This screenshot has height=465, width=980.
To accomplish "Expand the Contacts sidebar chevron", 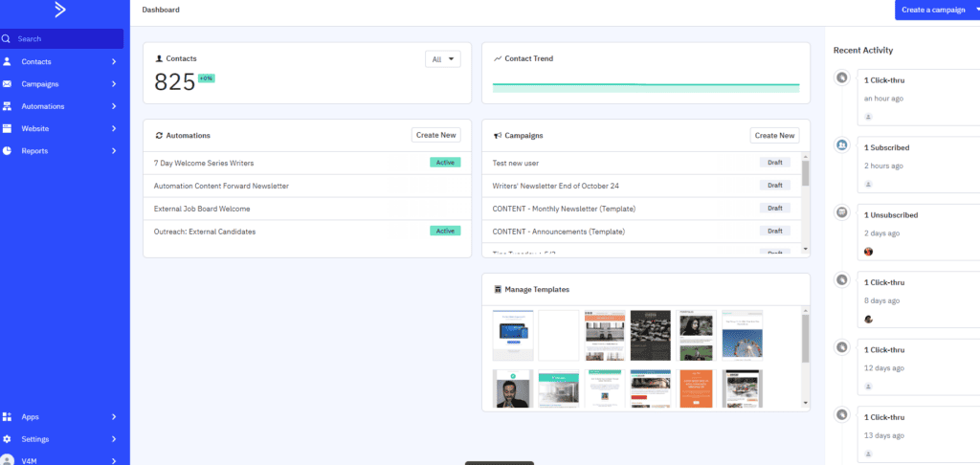I will 114,61.
